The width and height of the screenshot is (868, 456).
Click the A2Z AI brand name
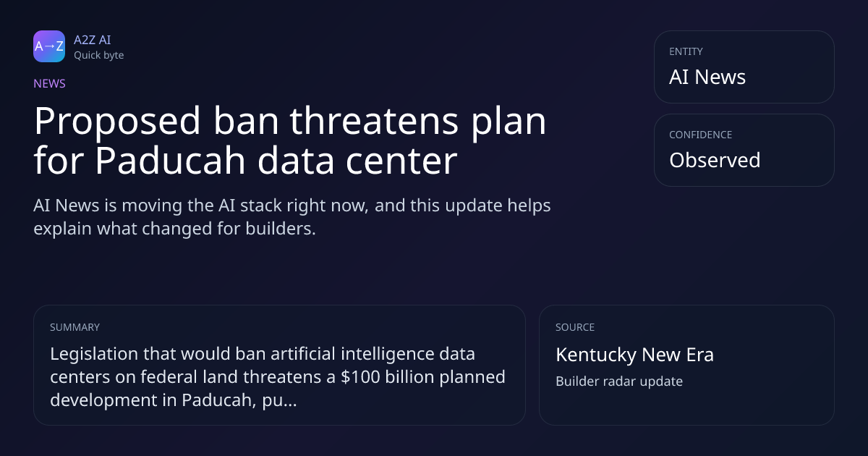(92, 40)
